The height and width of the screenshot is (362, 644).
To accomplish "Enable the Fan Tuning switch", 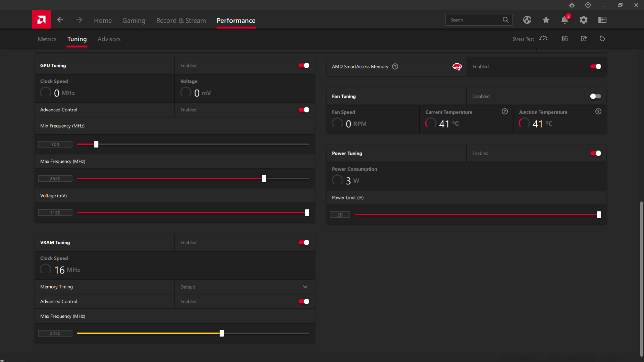I will click(x=596, y=96).
